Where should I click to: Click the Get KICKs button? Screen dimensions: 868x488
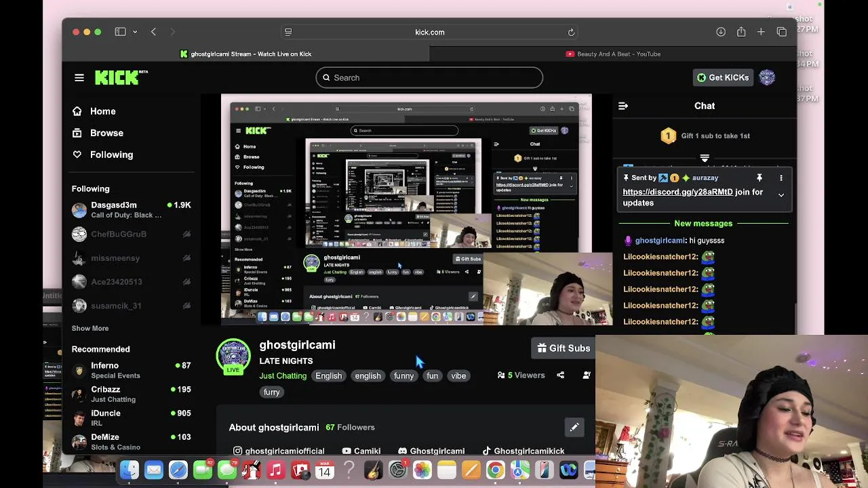point(723,77)
